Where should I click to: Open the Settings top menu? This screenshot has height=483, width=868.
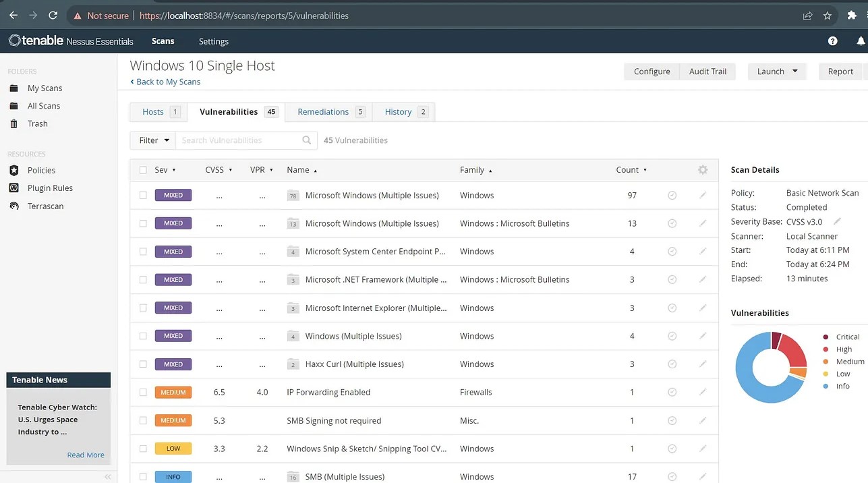click(214, 41)
